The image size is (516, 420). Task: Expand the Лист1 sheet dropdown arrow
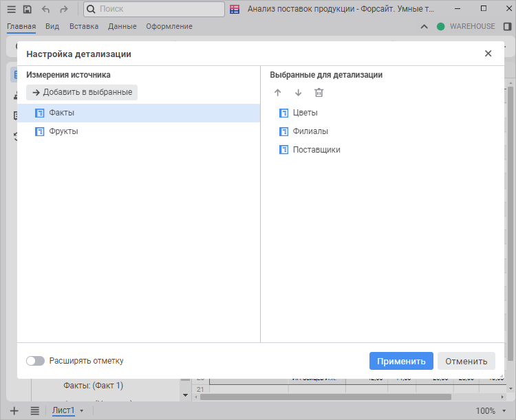click(x=82, y=411)
